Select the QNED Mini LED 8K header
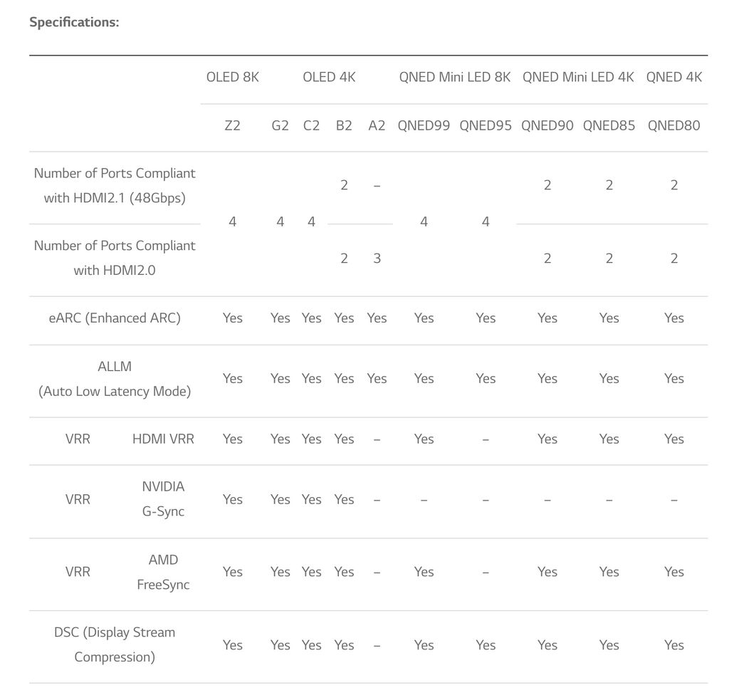 (x=455, y=77)
